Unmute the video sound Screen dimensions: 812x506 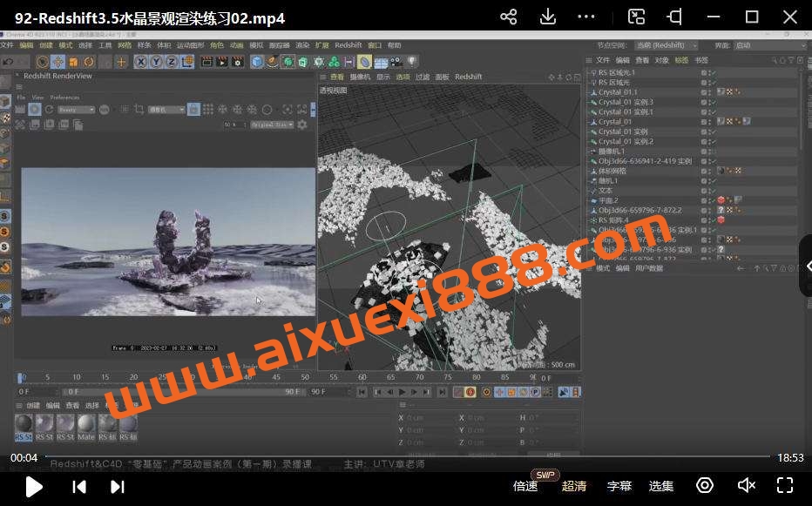click(746, 485)
